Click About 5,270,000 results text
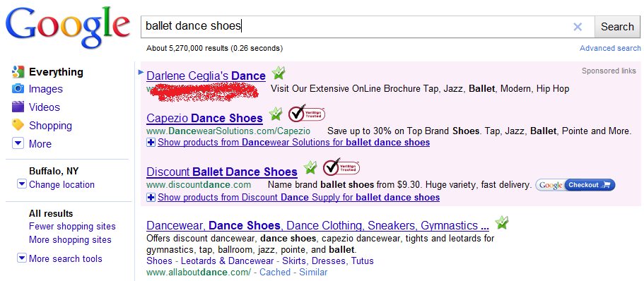This screenshot has width=644, height=281. (x=214, y=49)
